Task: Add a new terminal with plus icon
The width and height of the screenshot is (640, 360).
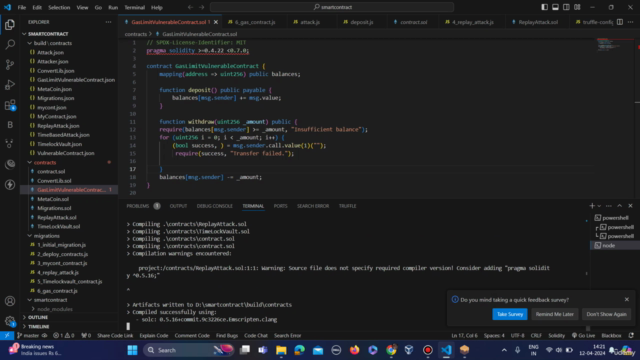Action: click(x=592, y=206)
